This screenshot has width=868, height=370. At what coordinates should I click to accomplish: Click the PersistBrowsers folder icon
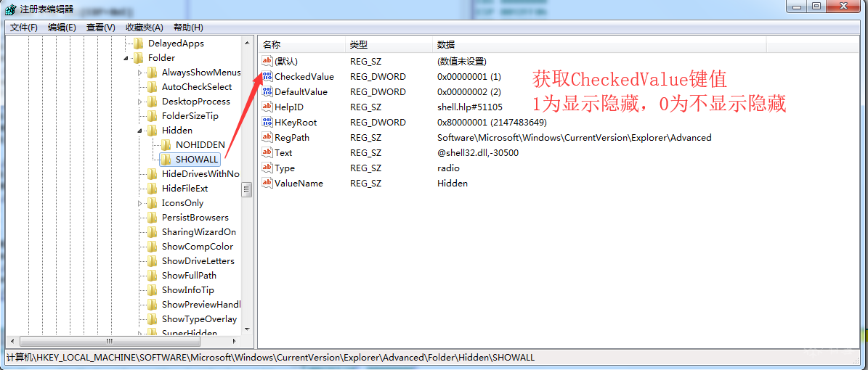153,218
